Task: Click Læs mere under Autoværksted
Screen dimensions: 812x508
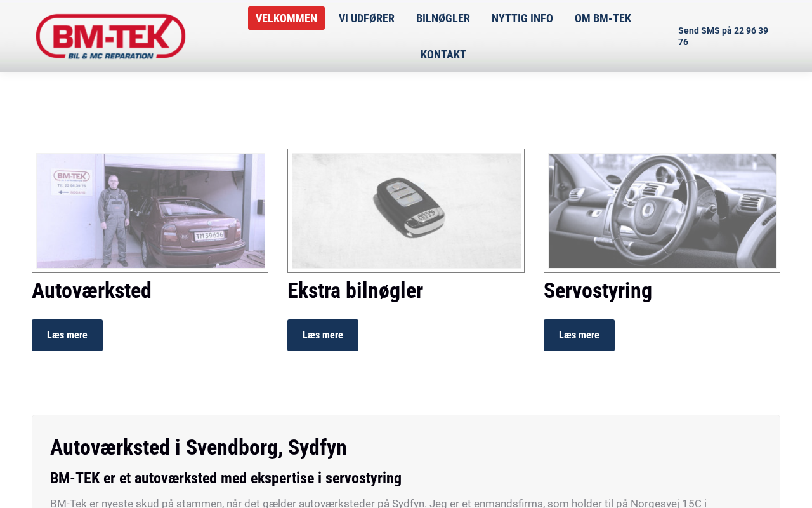Action: coord(67,335)
